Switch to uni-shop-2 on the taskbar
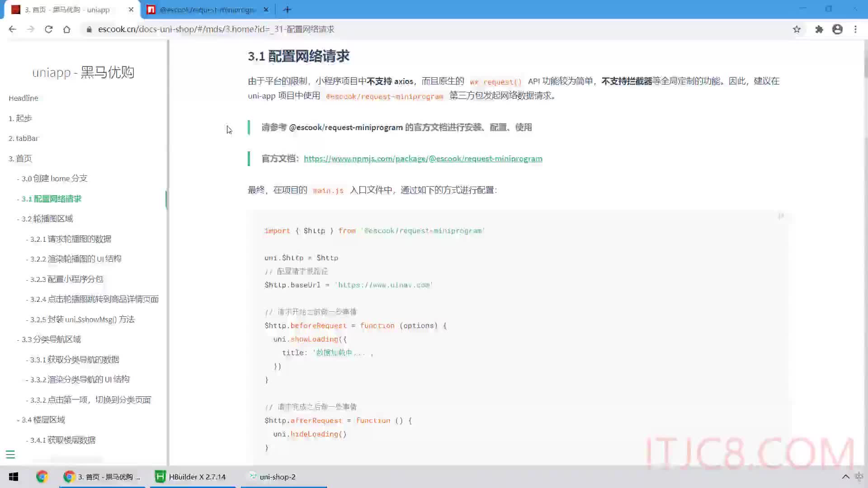Viewport: 868px width, 488px height. pyautogui.click(x=283, y=477)
